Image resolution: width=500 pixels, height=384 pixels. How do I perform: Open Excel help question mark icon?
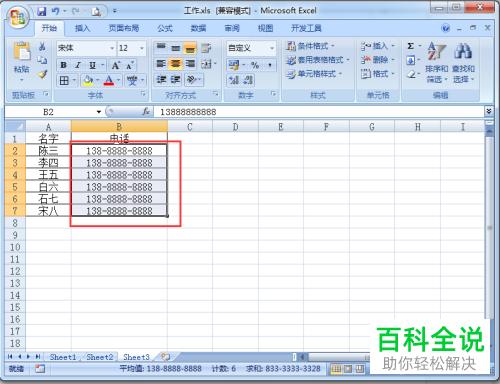[x=446, y=28]
